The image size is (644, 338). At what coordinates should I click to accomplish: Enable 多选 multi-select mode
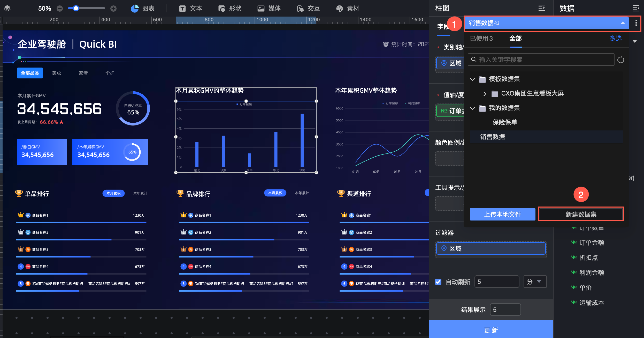[x=615, y=39]
